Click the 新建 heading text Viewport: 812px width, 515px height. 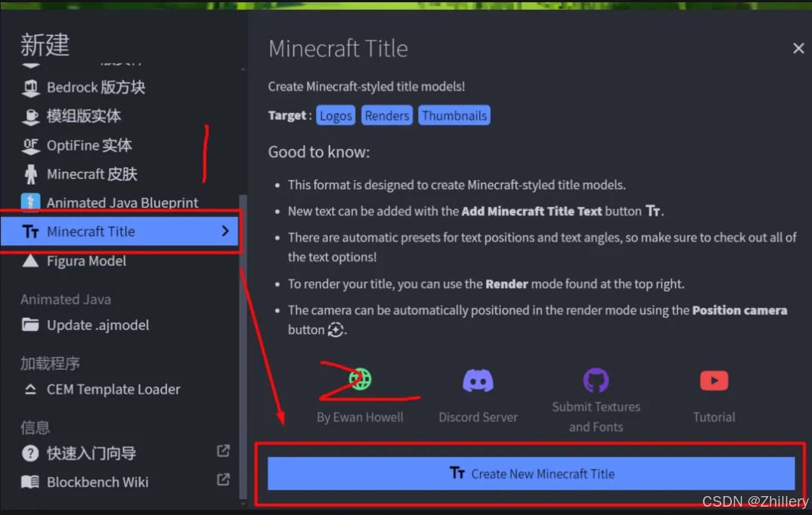45,45
